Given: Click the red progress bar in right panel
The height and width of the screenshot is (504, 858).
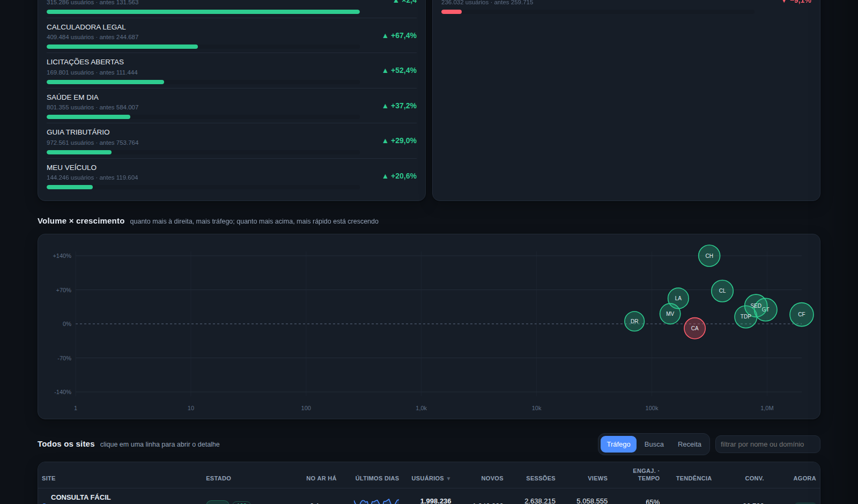Looking at the screenshot, I should point(452,12).
